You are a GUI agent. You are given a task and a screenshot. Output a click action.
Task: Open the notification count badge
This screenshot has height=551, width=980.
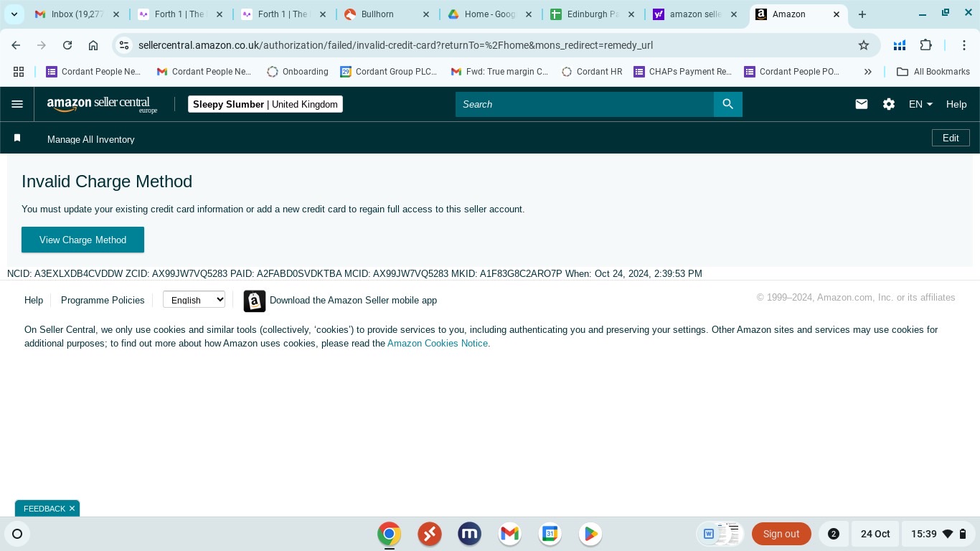click(x=834, y=534)
